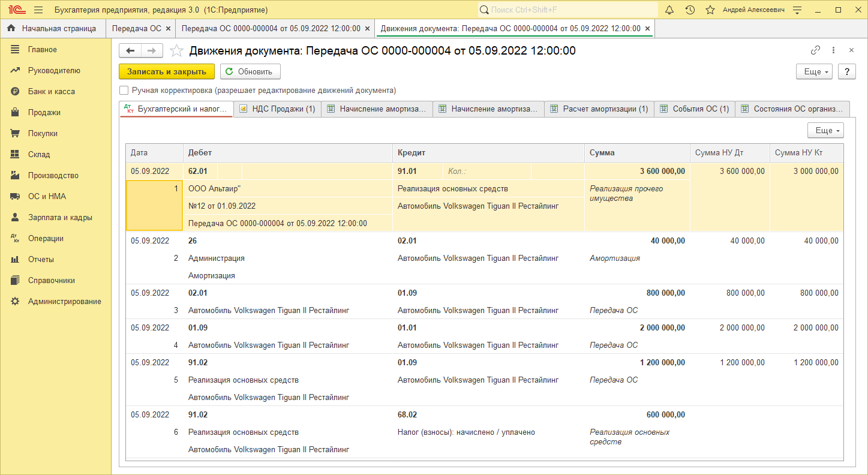The height and width of the screenshot is (475, 868).
Task: Select the row with debit account 26
Action: click(x=484, y=258)
